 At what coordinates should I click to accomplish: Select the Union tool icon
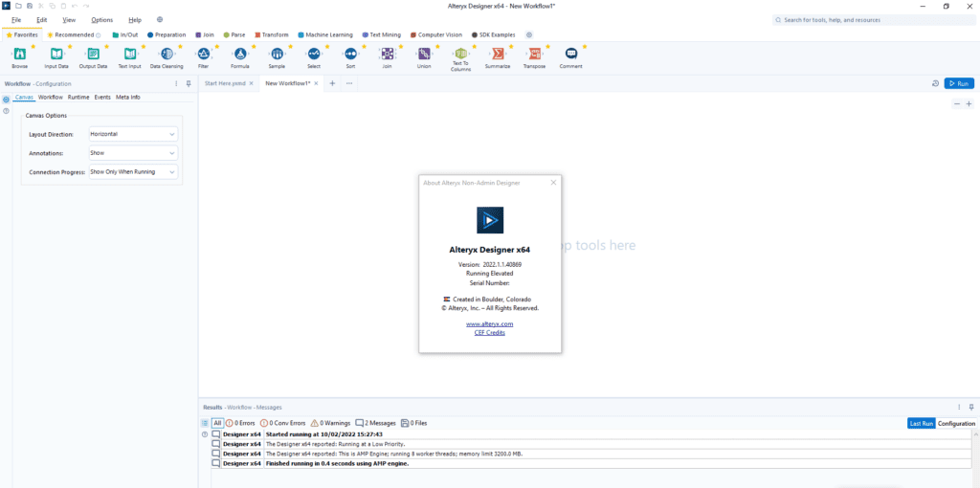424,55
